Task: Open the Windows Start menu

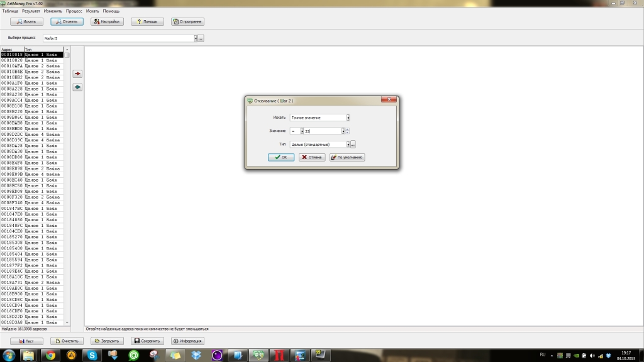Action: tap(9, 356)
